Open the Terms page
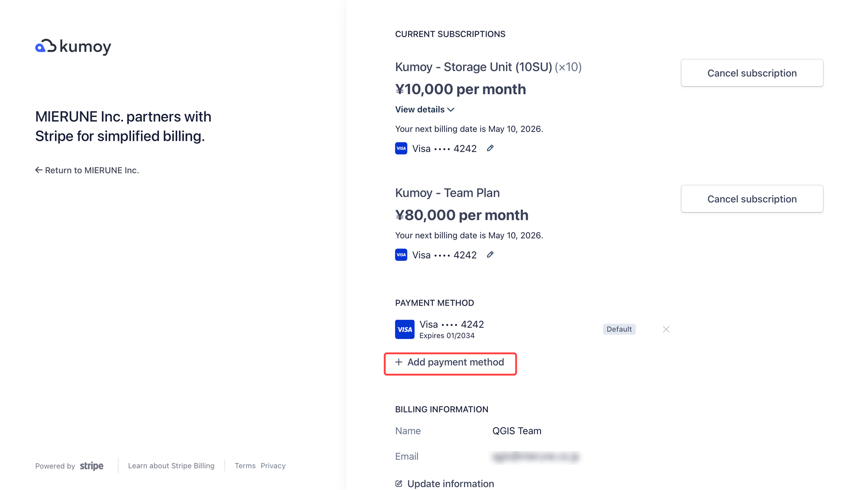 (x=245, y=466)
